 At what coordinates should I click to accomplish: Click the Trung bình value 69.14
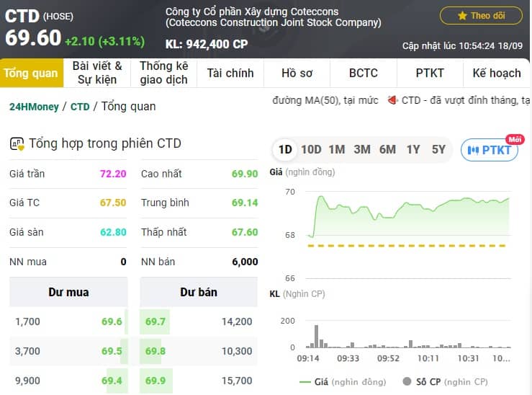pos(245,203)
